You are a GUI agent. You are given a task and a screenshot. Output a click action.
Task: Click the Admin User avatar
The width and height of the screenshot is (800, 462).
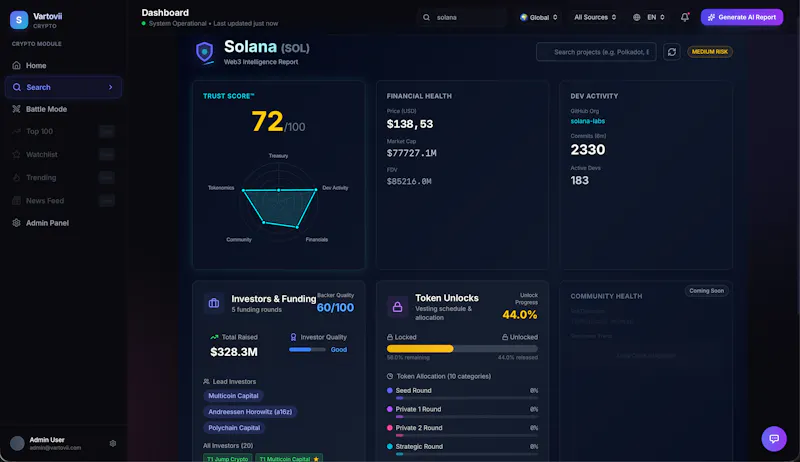[17, 444]
